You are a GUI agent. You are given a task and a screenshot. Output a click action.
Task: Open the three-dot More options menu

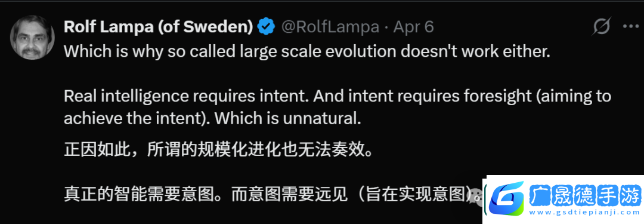631,27
